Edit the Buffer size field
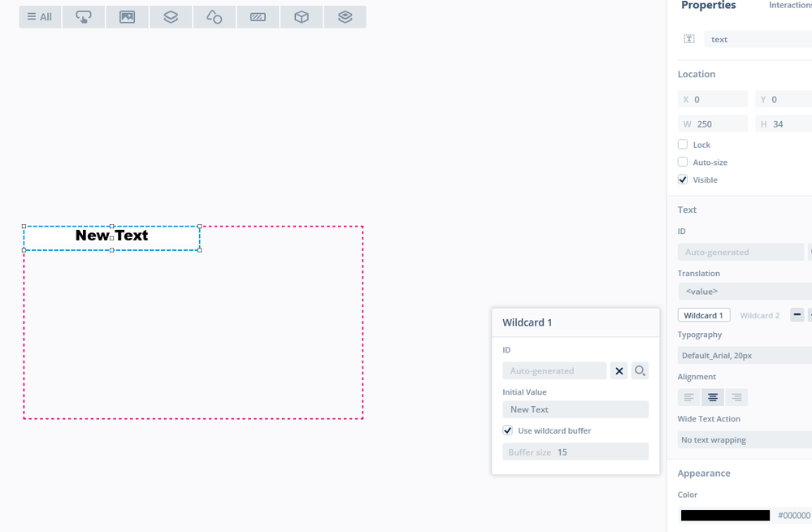Viewport: 812px width, 532px height. click(x=575, y=452)
